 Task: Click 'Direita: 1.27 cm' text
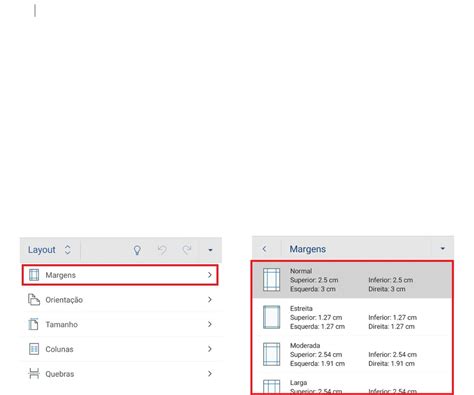[x=391, y=326]
